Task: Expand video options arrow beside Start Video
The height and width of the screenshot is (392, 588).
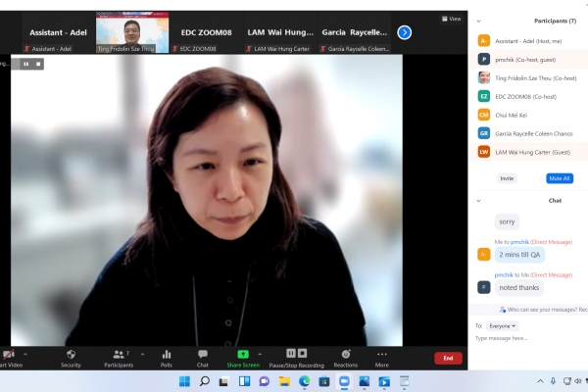Action: tap(25, 354)
